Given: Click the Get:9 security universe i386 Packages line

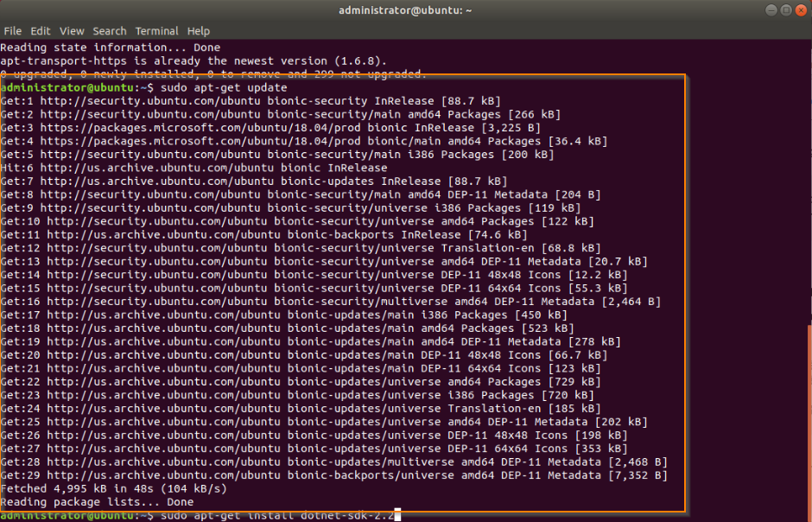Looking at the screenshot, I should [x=290, y=208].
